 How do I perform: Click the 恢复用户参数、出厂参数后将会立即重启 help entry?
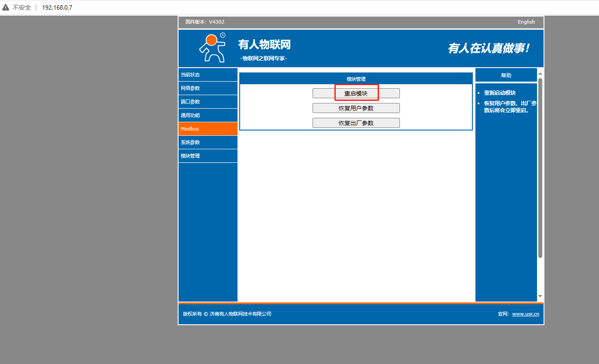click(x=510, y=107)
